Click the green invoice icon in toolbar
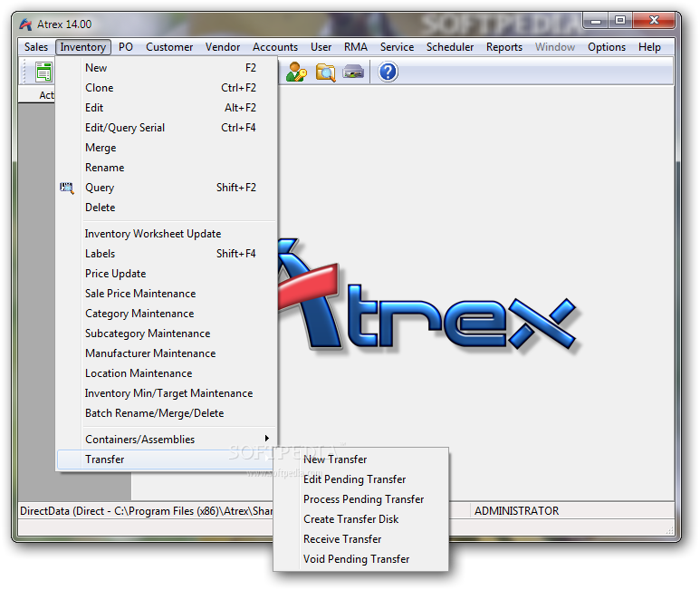 (x=43, y=72)
